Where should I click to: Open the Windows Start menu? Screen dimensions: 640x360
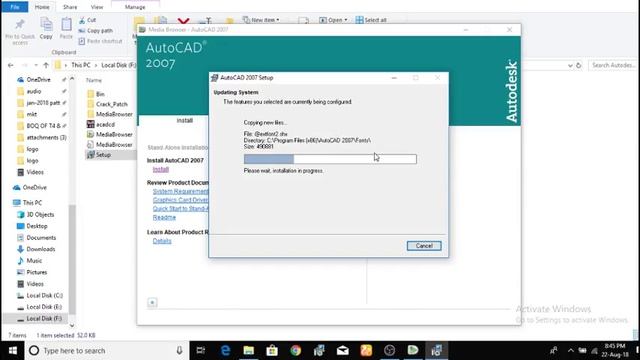pos(12,351)
